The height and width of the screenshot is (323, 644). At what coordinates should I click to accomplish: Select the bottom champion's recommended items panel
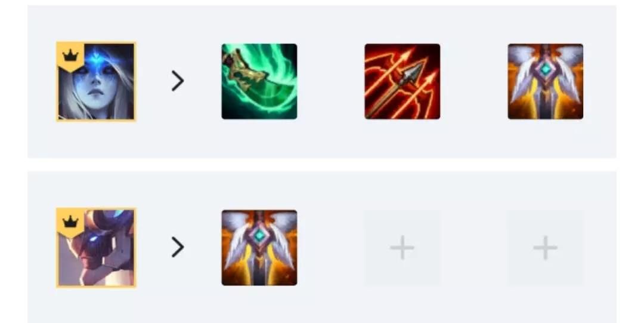pos(322,247)
